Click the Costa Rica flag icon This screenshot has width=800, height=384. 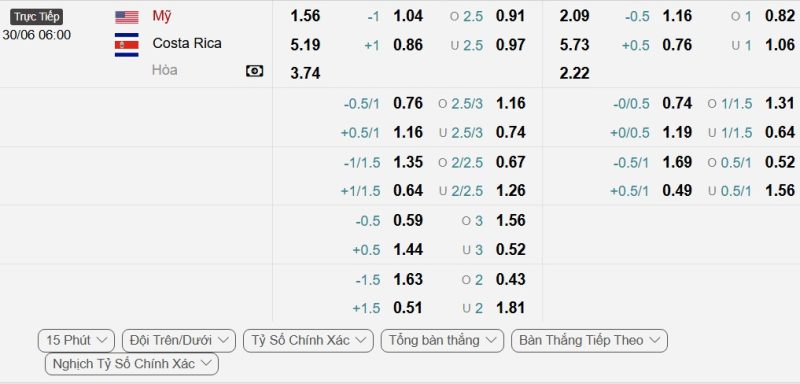pyautogui.click(x=127, y=45)
